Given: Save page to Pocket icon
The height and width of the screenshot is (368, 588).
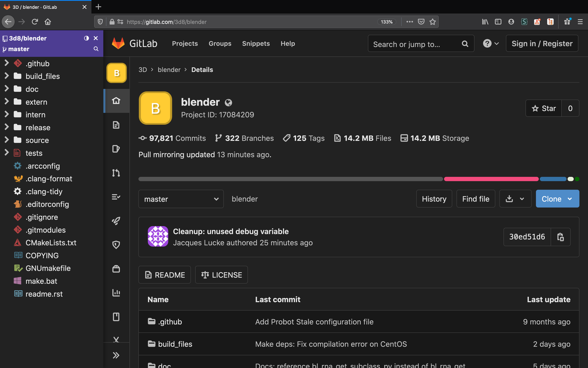Looking at the screenshot, I should coord(421,22).
